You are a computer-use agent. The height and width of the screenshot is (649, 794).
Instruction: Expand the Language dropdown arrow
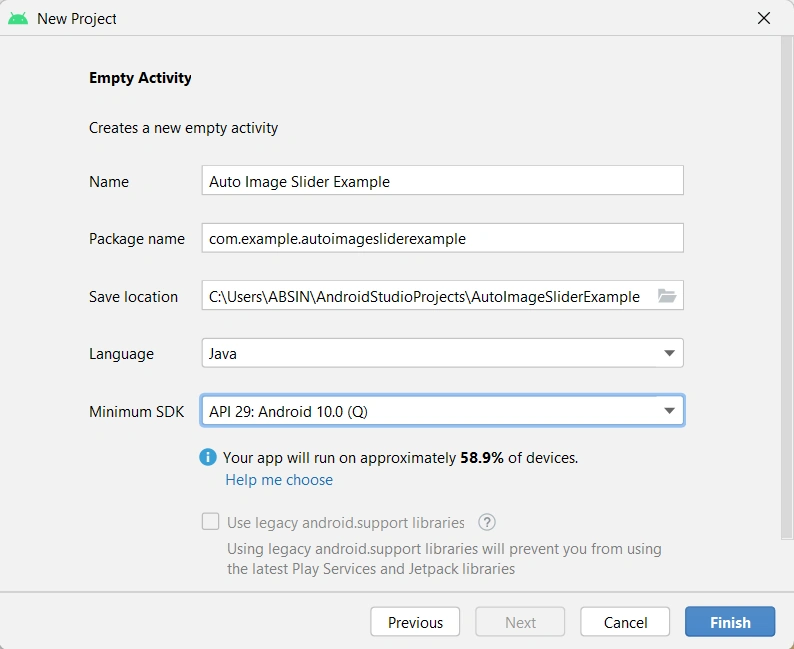pyautogui.click(x=669, y=353)
